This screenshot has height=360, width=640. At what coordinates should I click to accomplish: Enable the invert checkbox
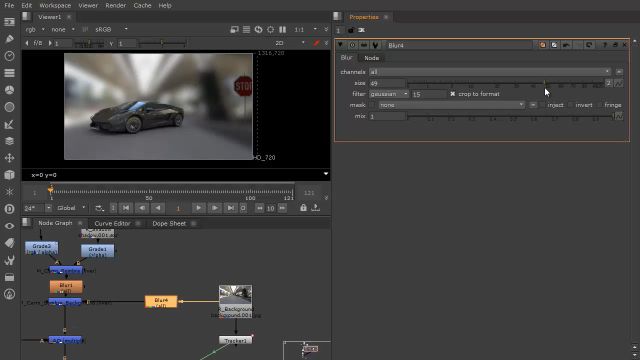click(x=571, y=105)
